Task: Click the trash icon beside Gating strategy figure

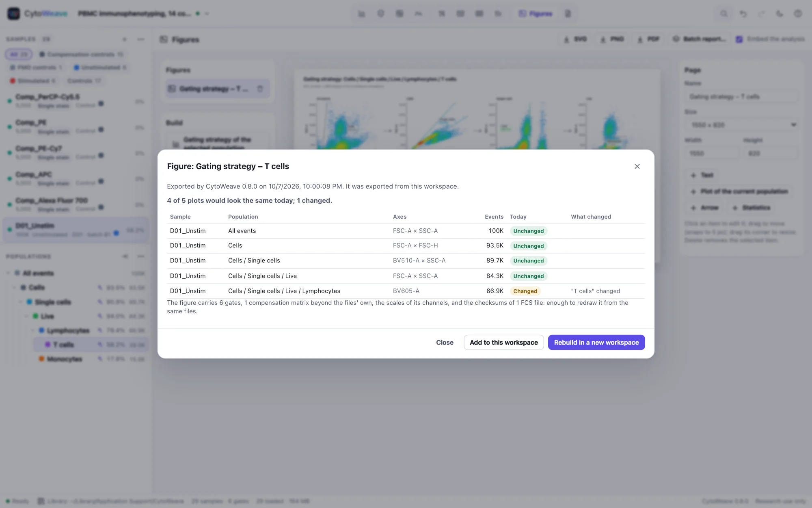Action: click(x=260, y=89)
